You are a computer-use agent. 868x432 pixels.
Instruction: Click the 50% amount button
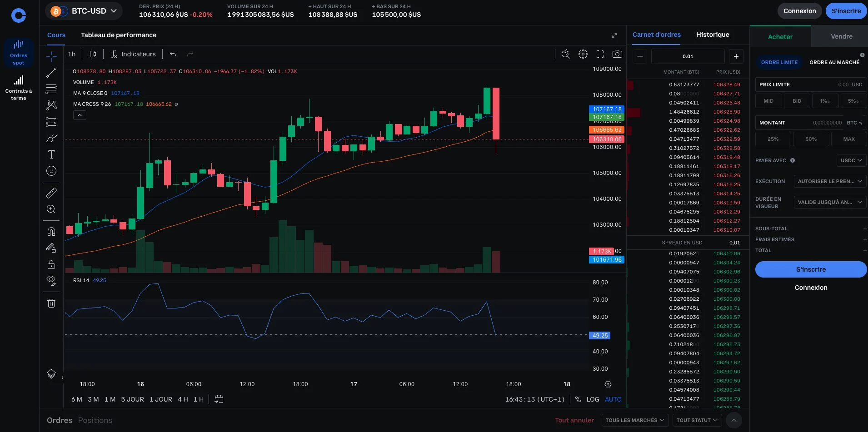point(811,139)
